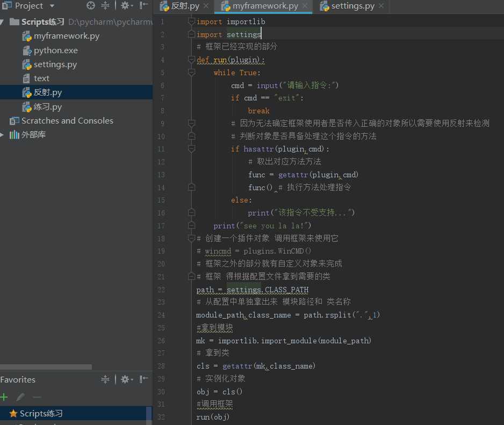Collapse comment block fold marker on line 18

[x=191, y=238]
